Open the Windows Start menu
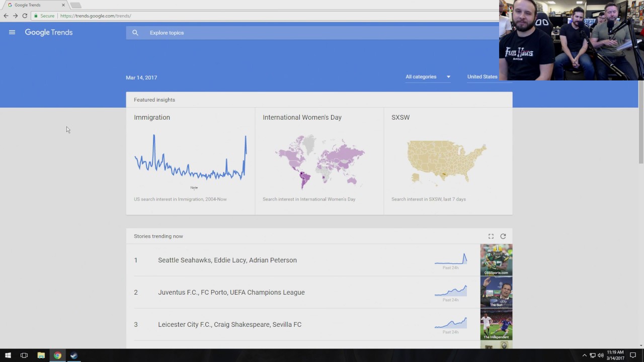 coord(8,355)
